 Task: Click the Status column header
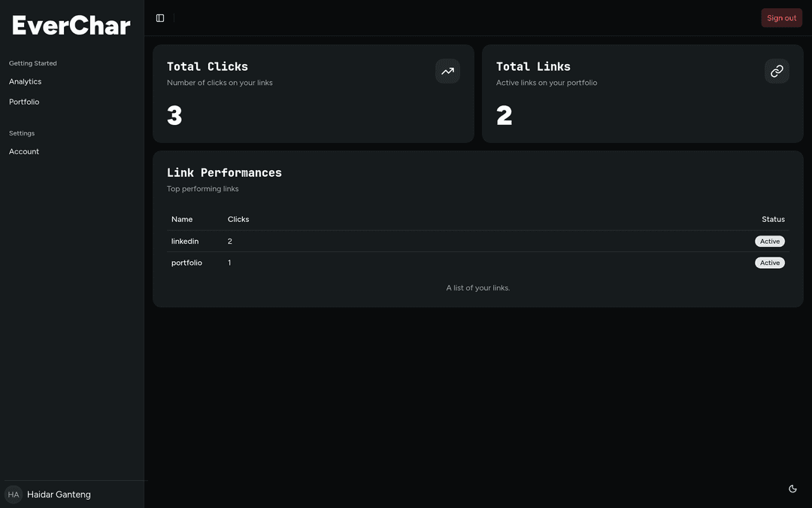(x=773, y=219)
